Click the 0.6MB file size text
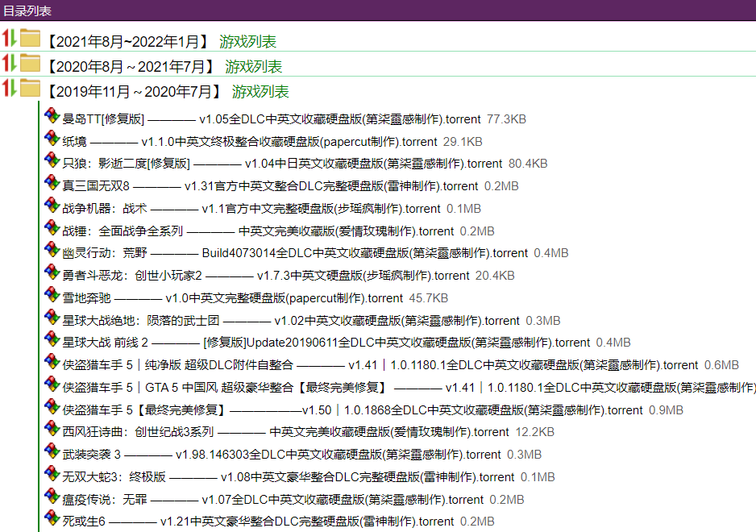This screenshot has height=532, width=756. click(x=721, y=365)
